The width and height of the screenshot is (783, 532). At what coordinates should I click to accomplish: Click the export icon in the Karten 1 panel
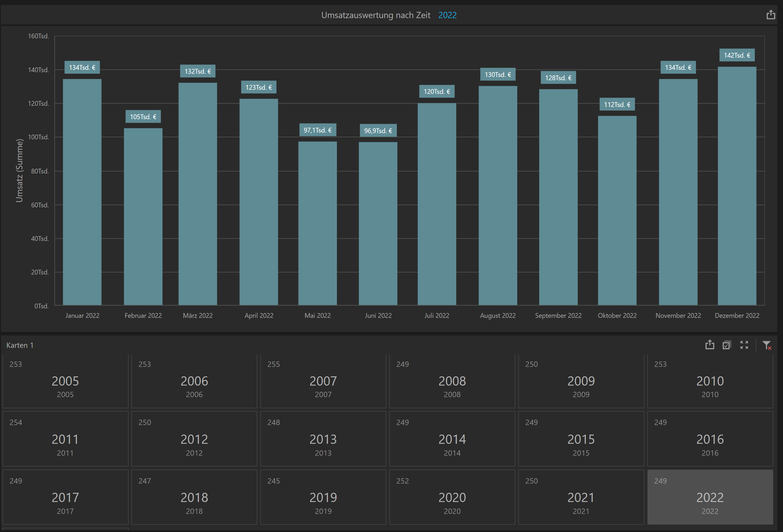tap(710, 345)
